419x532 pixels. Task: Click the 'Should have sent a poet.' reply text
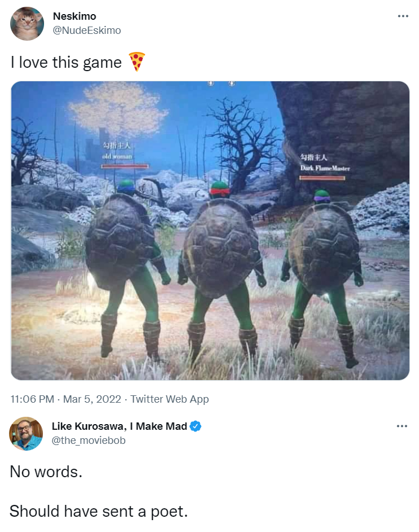[x=99, y=511]
